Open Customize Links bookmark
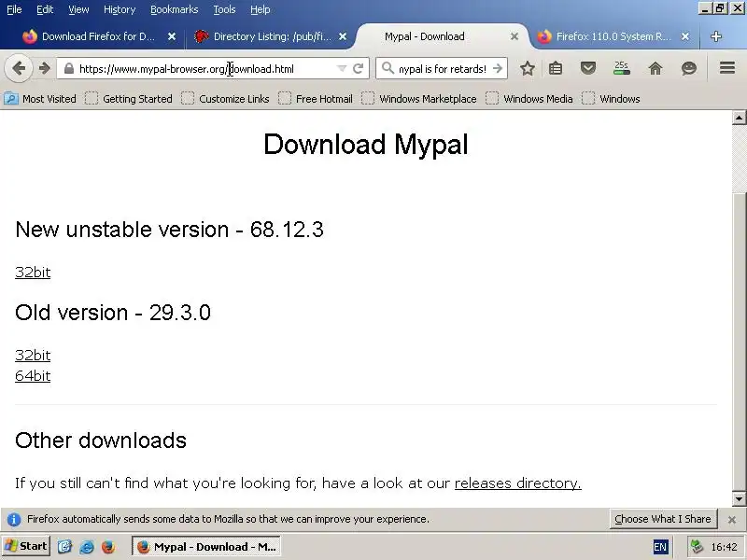 225,99
